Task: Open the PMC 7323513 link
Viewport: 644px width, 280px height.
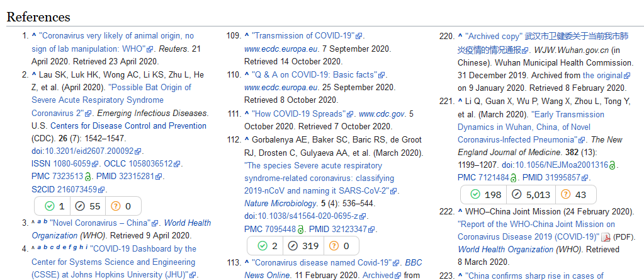Action: tap(67, 177)
